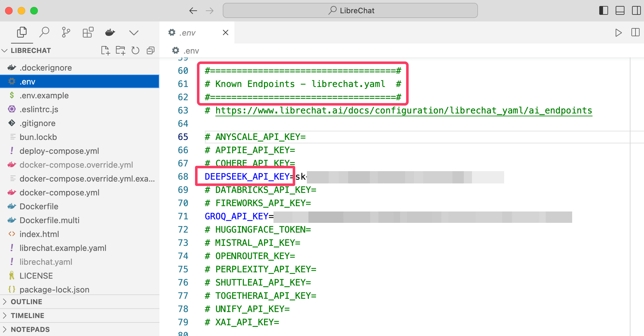The width and height of the screenshot is (644, 336).
Task: Refresh the file explorer
Action: coord(135,50)
